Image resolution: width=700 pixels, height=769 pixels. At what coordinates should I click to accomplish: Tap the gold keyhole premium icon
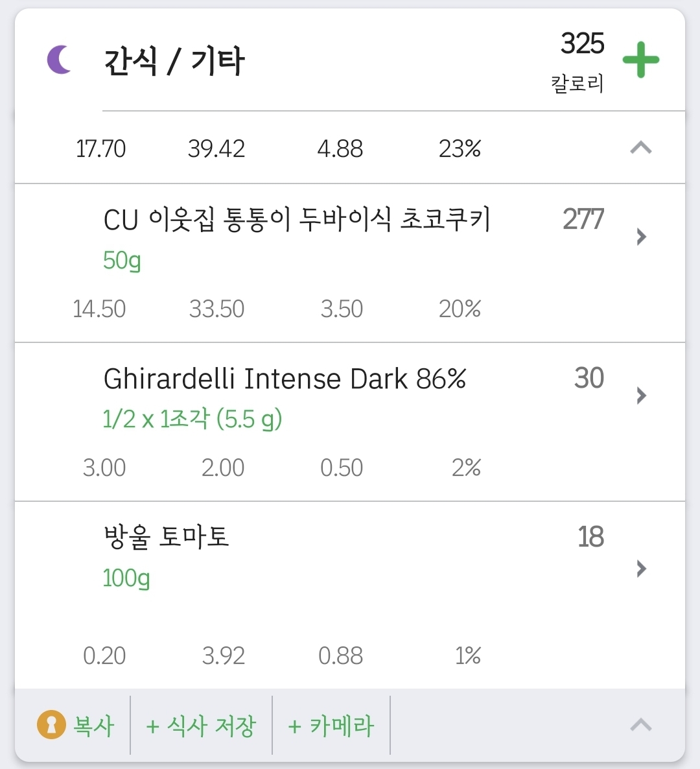click(51, 724)
